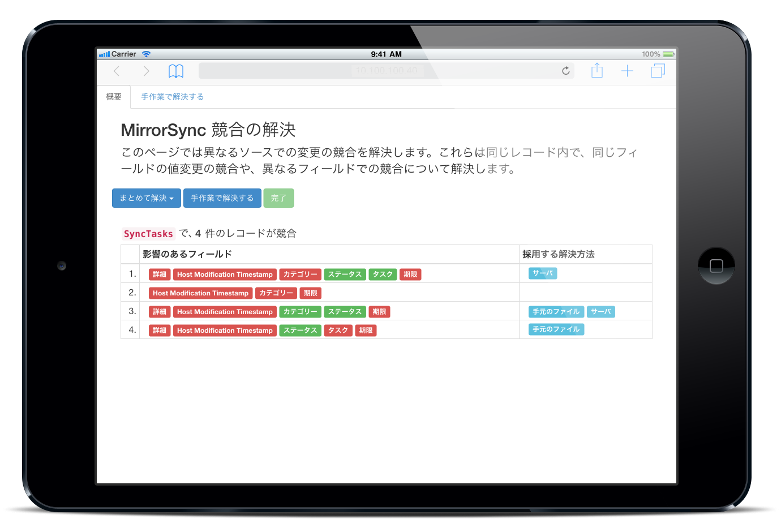Click row number 2. cell
The height and width of the screenshot is (532, 781).
pos(130,293)
